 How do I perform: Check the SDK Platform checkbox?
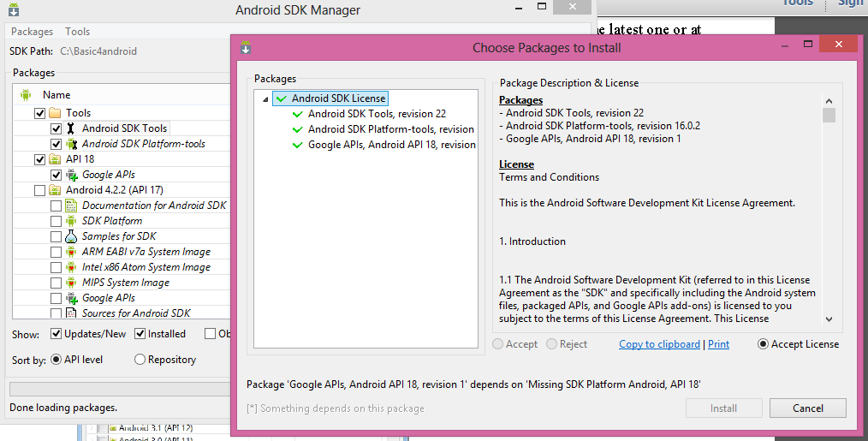[x=56, y=222]
